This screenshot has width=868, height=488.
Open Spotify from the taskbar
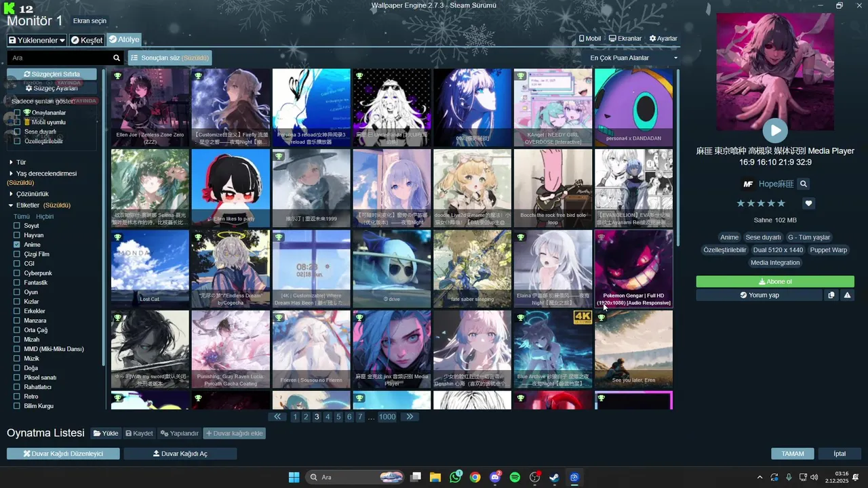(515, 477)
